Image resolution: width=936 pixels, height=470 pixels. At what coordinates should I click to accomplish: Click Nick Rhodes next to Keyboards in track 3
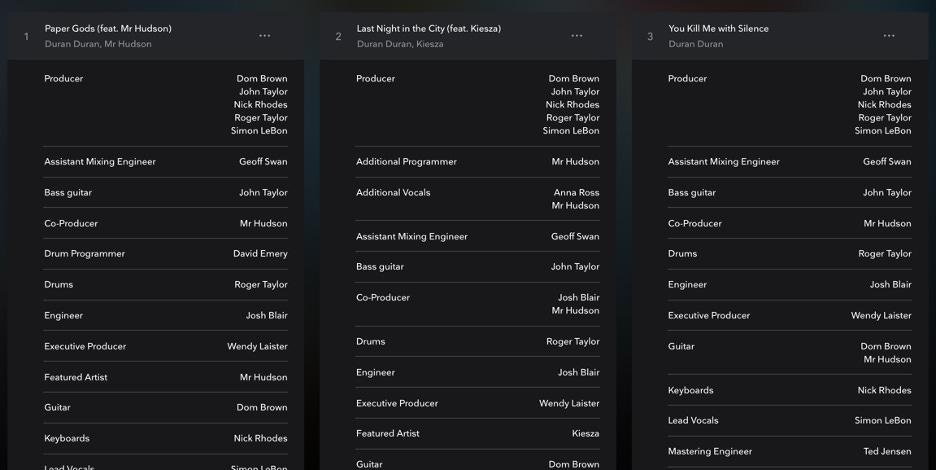click(884, 390)
